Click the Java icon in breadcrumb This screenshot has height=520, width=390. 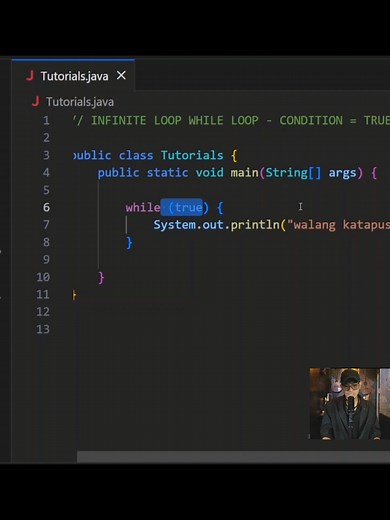coord(35,101)
